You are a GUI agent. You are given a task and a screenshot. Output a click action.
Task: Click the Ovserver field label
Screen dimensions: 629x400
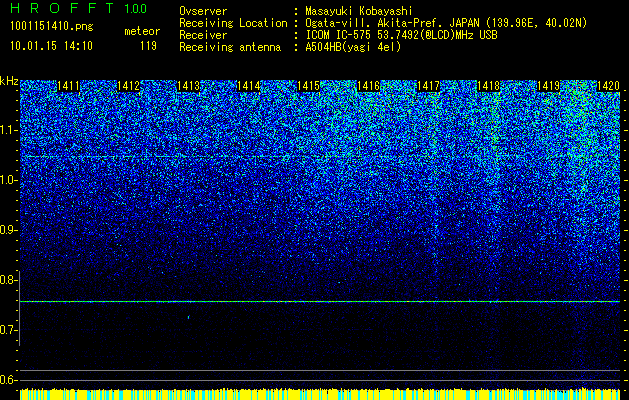203,11
